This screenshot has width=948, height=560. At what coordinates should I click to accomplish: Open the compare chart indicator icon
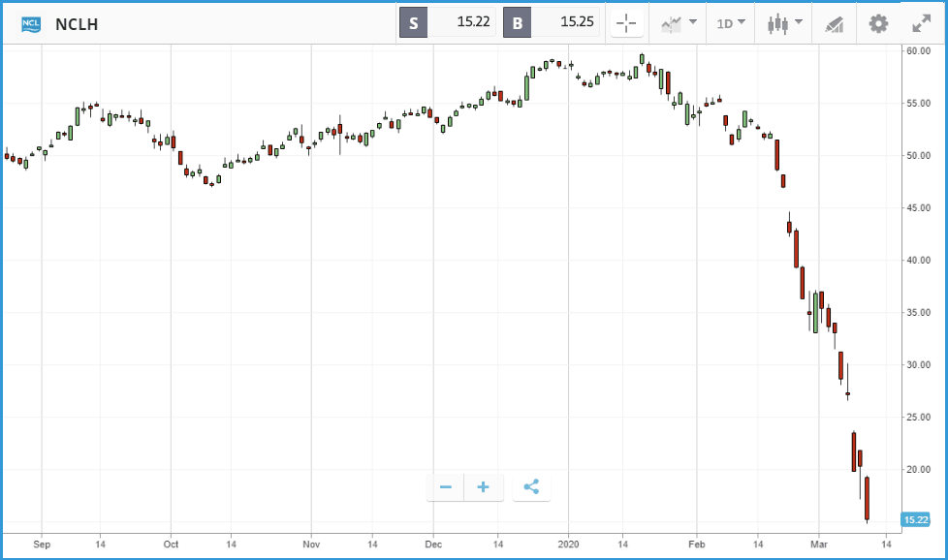pos(671,24)
